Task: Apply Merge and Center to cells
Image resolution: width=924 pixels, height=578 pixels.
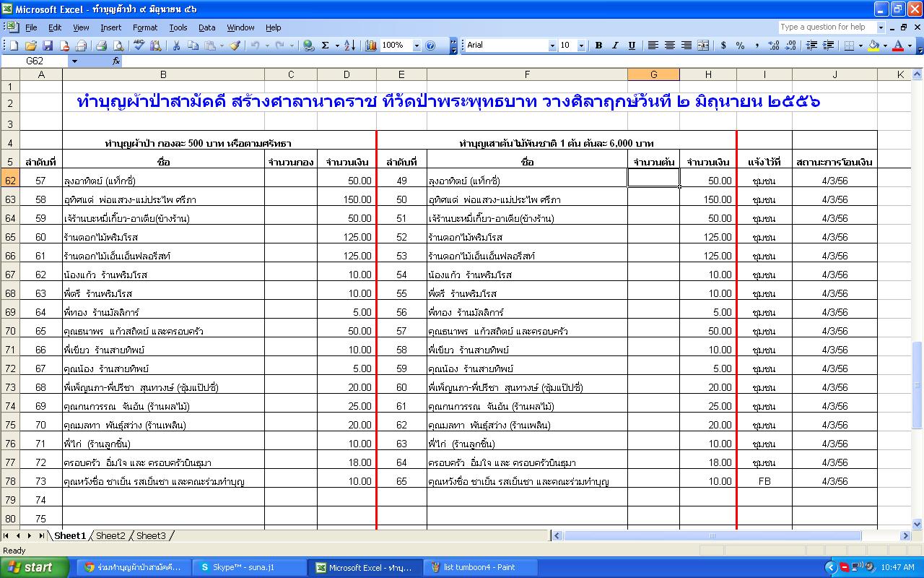Action: pyautogui.click(x=703, y=46)
